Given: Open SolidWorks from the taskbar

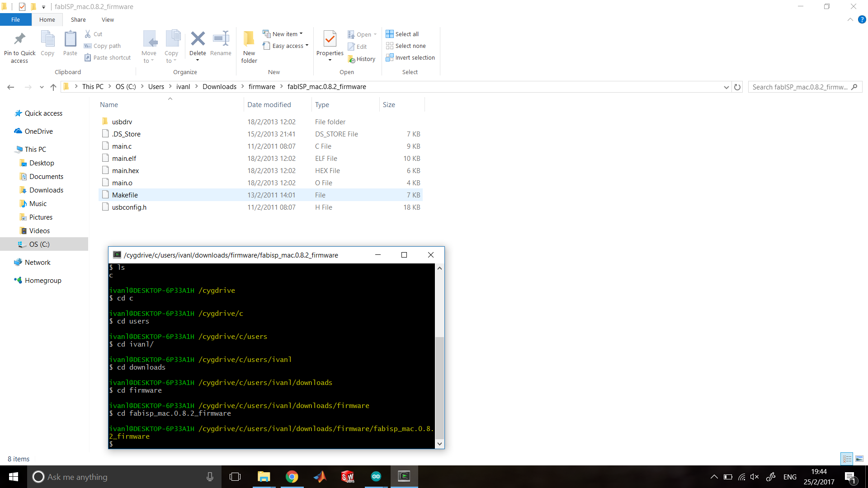Looking at the screenshot, I should tap(348, 477).
